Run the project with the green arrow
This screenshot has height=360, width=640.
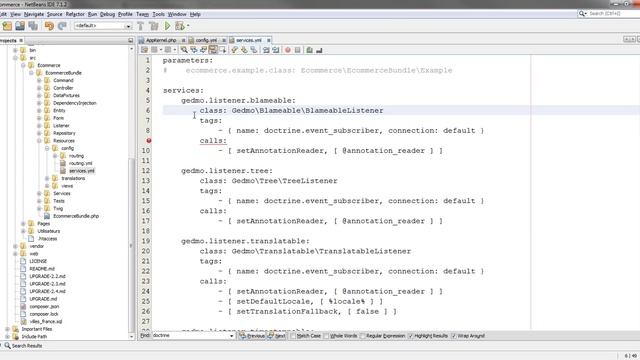pos(167,26)
